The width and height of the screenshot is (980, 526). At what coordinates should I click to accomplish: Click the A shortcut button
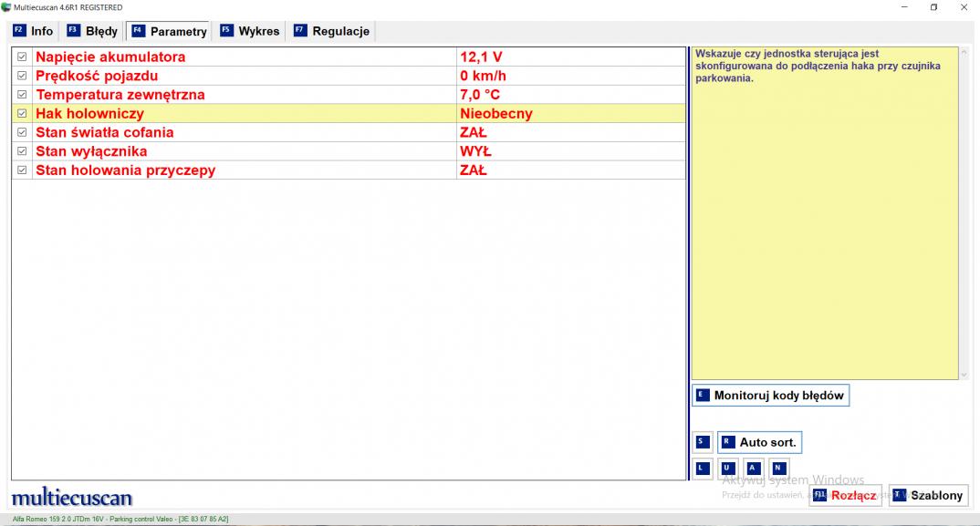click(754, 468)
